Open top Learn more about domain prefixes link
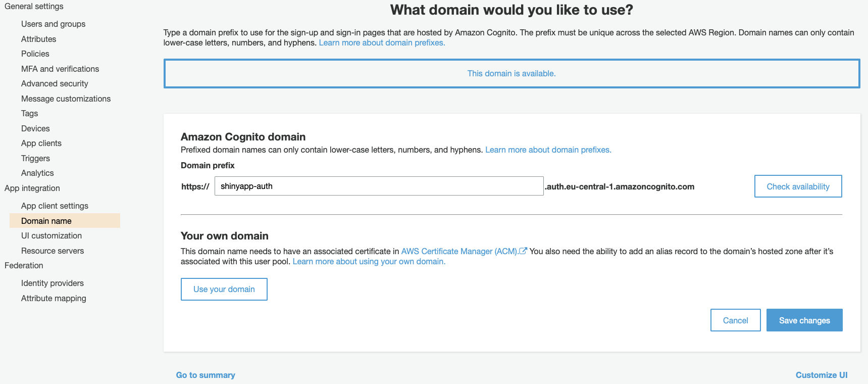Viewport: 868px width, 384px height. point(382,43)
